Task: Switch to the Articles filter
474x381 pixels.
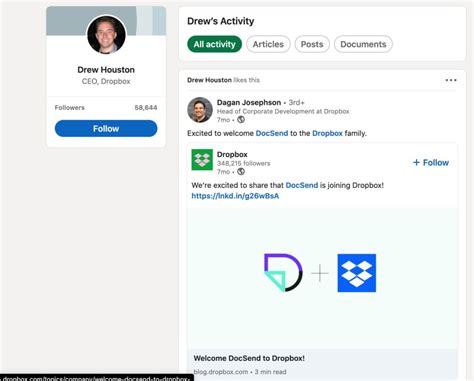Action: 268,44
